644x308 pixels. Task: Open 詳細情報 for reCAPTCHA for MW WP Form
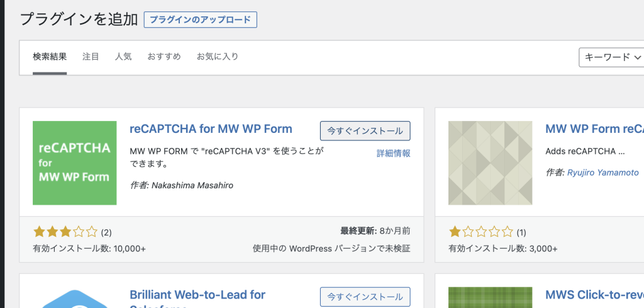click(394, 154)
